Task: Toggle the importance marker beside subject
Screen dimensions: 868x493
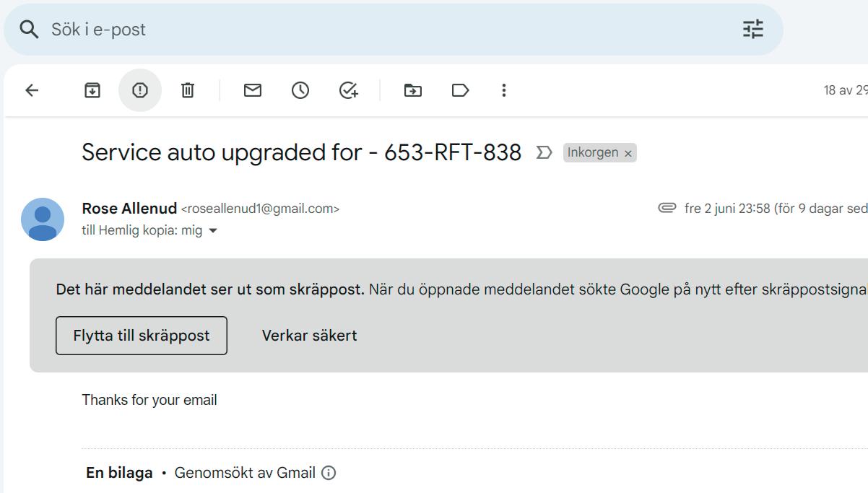Action: 544,153
